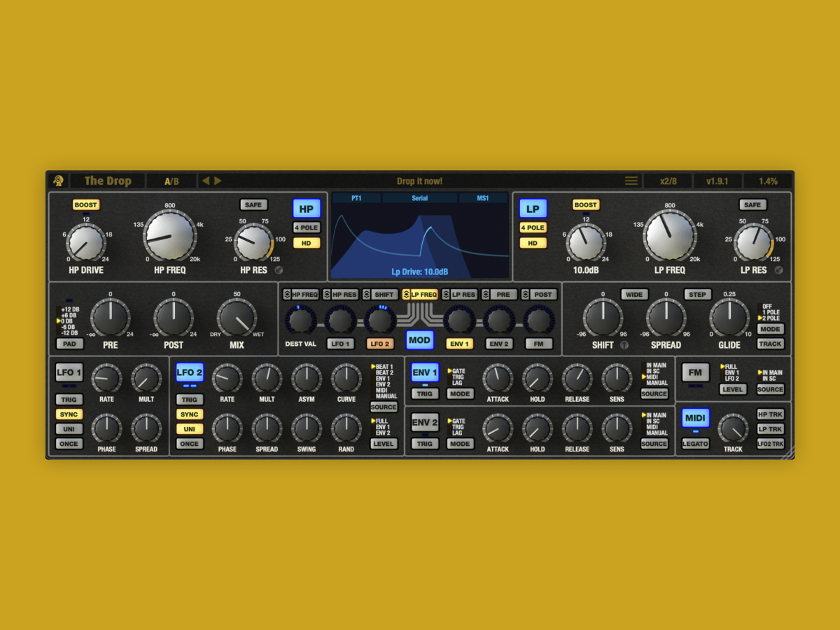Toggle LP filter HD button
Image resolution: width=840 pixels, height=630 pixels.
(533, 243)
